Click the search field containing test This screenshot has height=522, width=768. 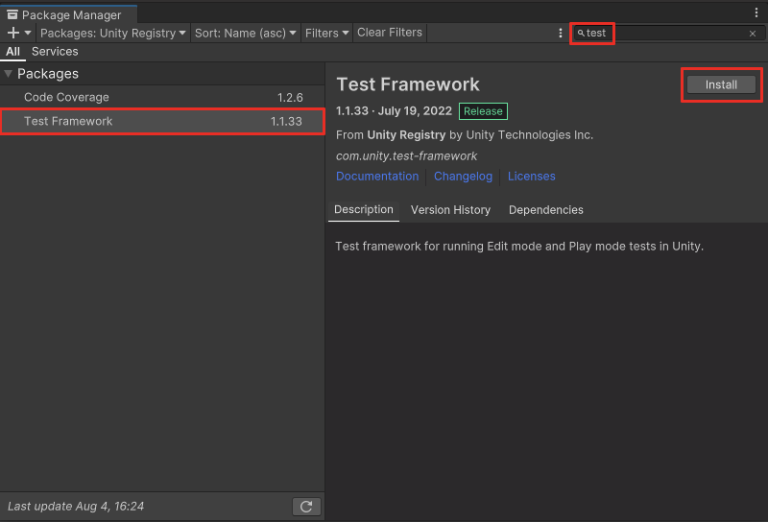point(669,33)
